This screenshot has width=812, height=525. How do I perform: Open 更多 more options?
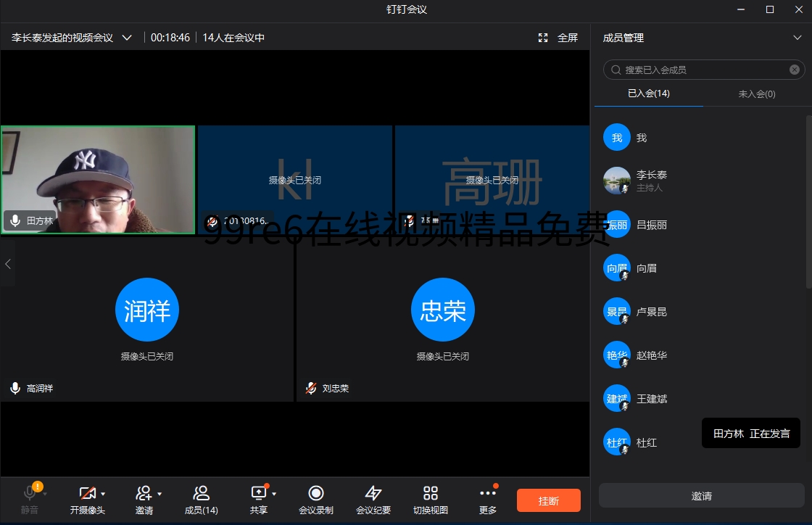pos(488,500)
